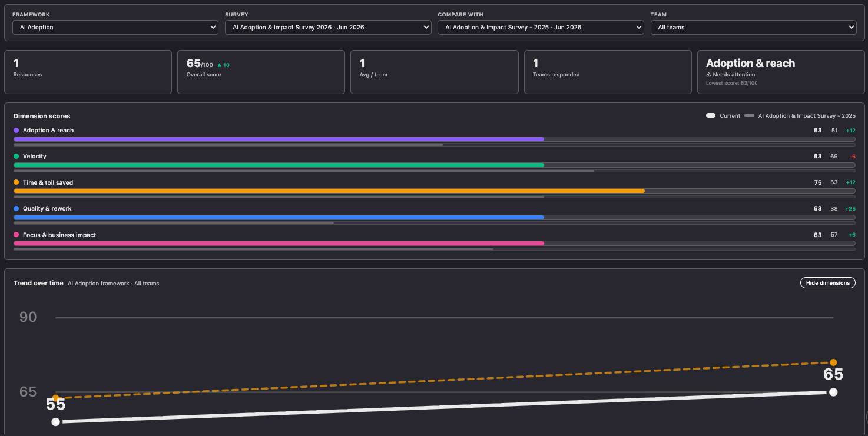This screenshot has height=436, width=868.
Task: Click the orange Time & toil saved bar
Action: (329, 191)
